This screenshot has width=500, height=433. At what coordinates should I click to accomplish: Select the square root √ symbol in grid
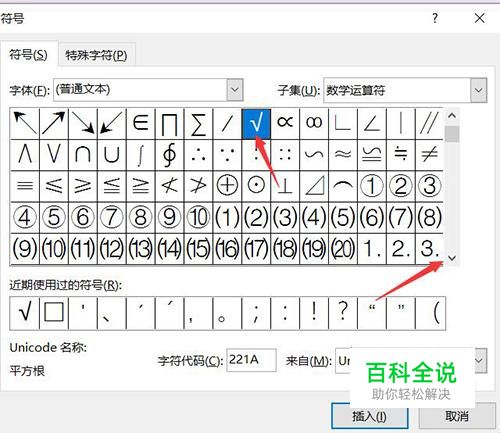256,123
